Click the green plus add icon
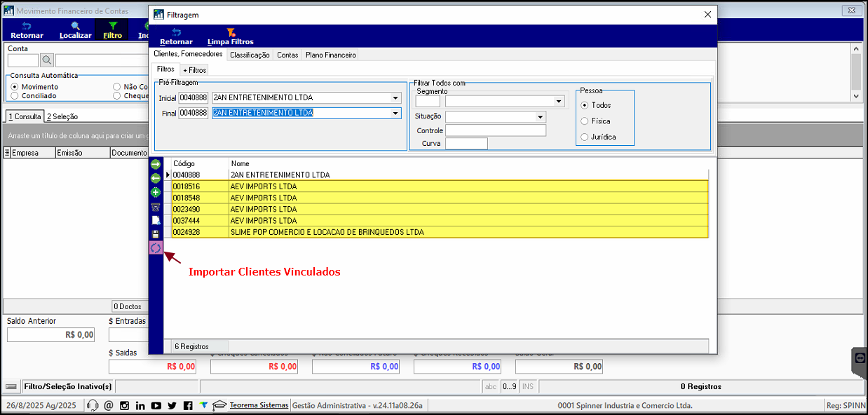Image resolution: width=868 pixels, height=415 pixels. click(x=156, y=192)
